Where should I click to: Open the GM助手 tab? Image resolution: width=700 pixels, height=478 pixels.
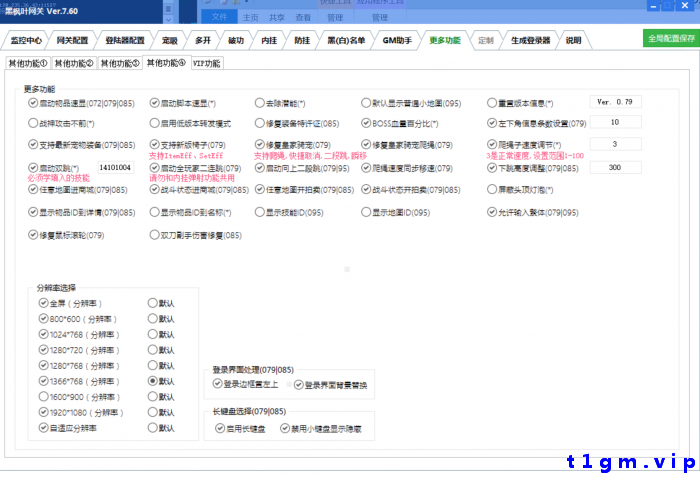397,41
